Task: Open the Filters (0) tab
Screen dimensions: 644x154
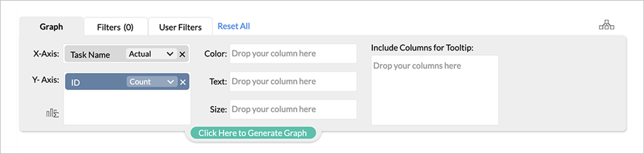Action: click(115, 27)
